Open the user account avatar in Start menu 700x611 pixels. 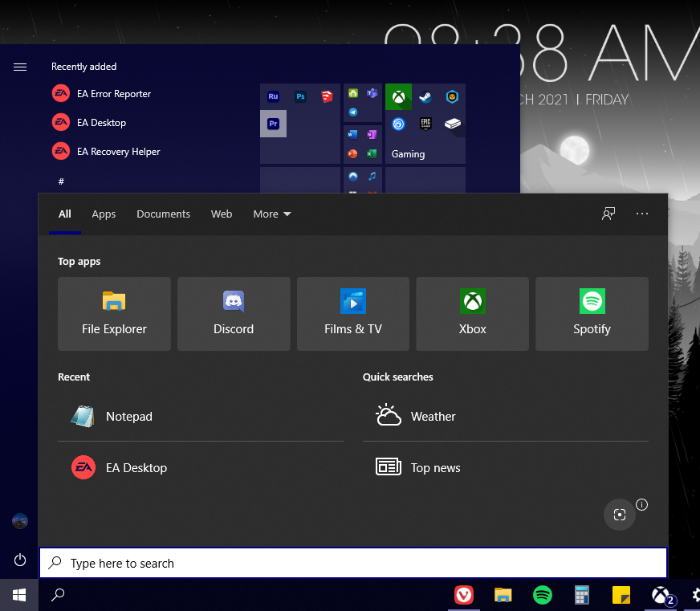(20, 521)
